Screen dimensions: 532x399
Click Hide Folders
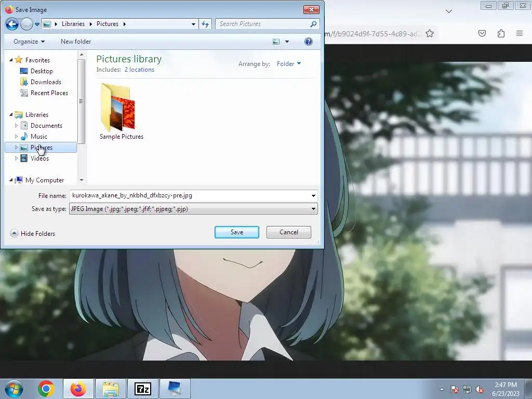pyautogui.click(x=33, y=233)
